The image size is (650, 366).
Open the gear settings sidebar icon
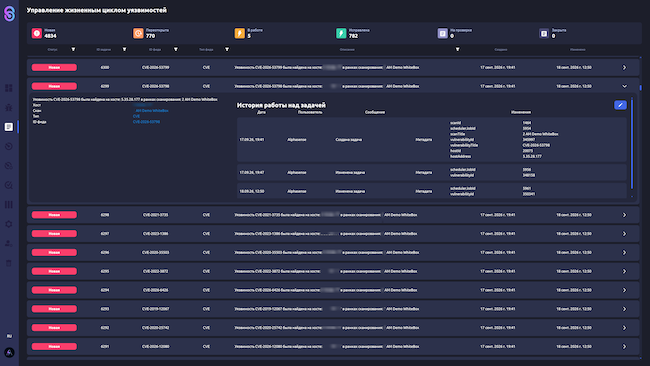pos(9,224)
